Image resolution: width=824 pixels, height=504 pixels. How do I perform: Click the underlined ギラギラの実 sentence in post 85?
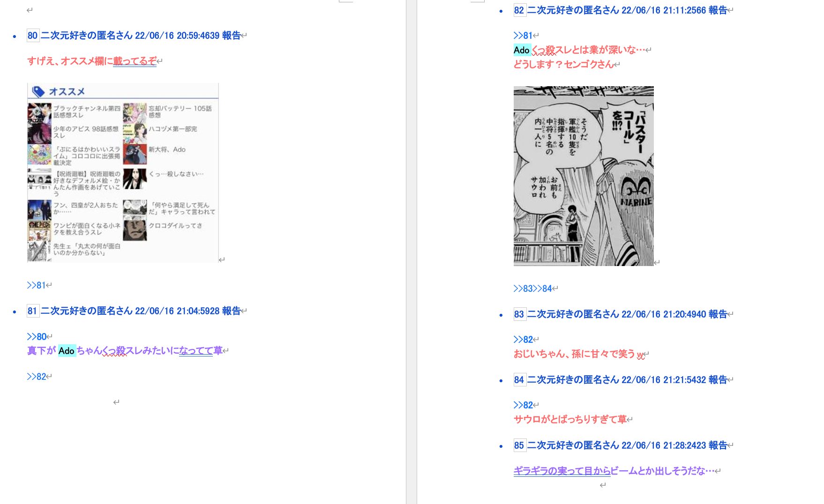pos(614,471)
